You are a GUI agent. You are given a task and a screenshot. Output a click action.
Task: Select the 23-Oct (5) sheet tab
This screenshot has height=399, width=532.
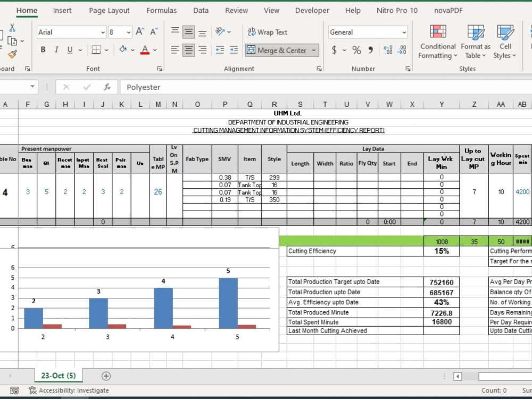click(x=59, y=376)
